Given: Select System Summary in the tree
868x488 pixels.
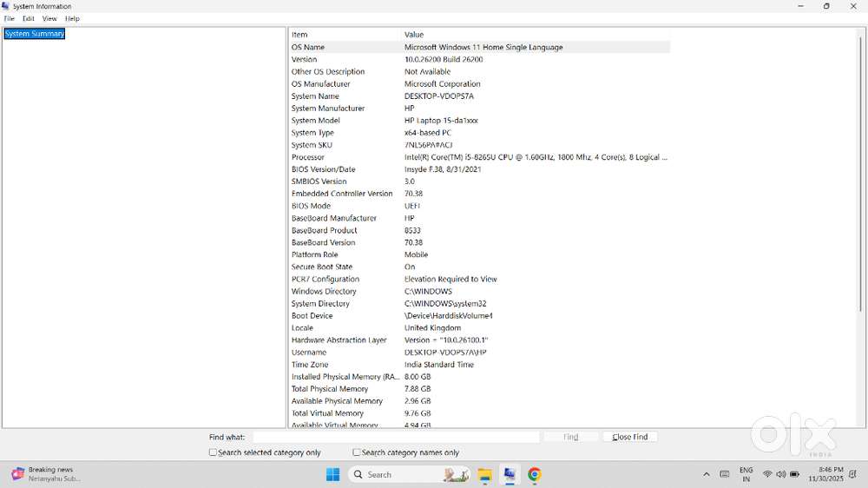Looking at the screenshot, I should (35, 34).
